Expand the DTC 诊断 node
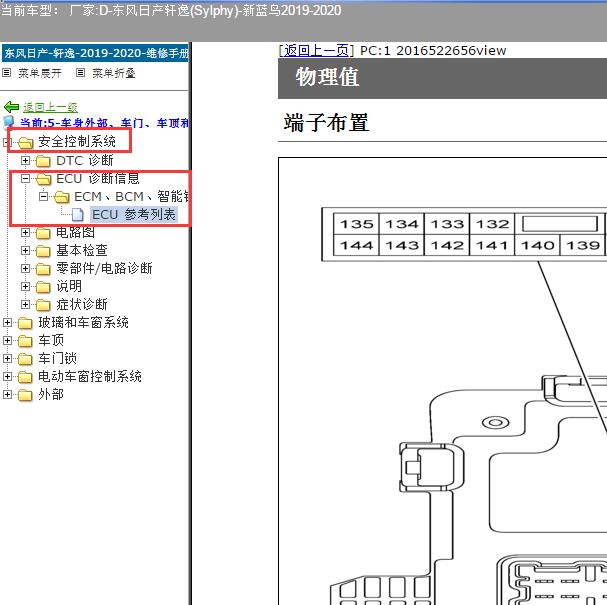The width and height of the screenshot is (607, 605). (25, 160)
